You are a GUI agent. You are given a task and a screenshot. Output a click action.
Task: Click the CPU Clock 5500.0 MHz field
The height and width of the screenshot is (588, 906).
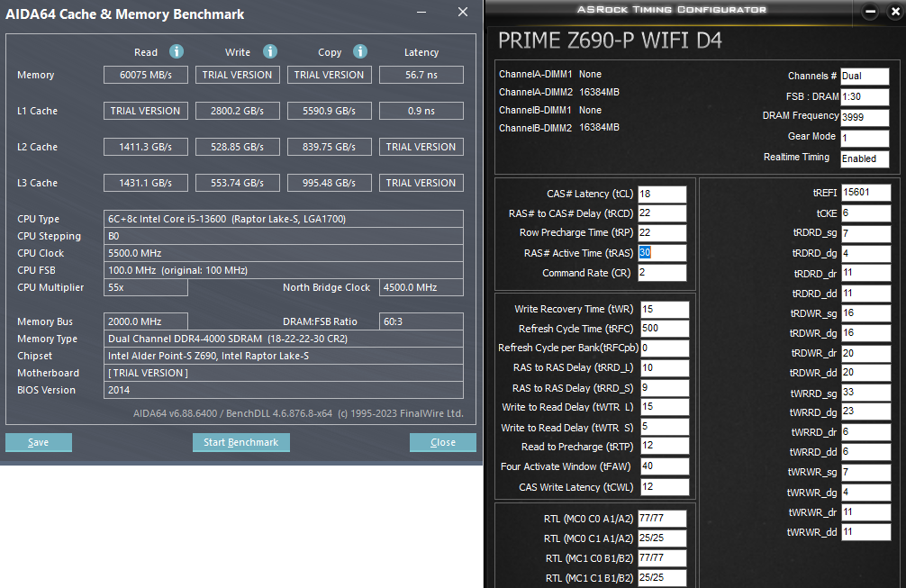pos(284,253)
